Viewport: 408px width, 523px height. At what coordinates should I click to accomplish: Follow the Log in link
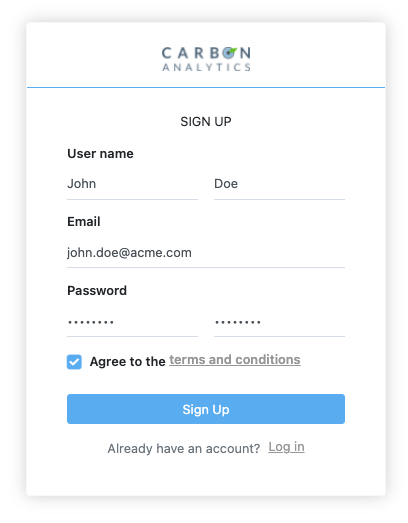(x=286, y=447)
